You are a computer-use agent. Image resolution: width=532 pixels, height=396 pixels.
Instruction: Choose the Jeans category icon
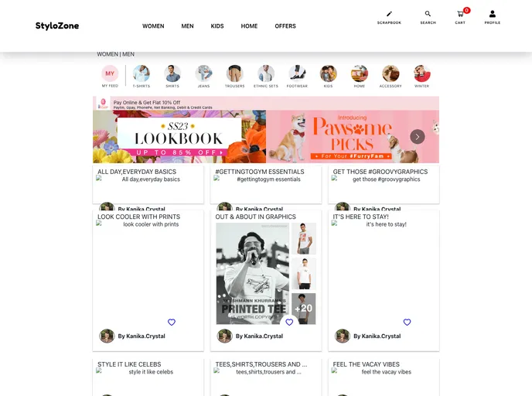[x=203, y=73]
